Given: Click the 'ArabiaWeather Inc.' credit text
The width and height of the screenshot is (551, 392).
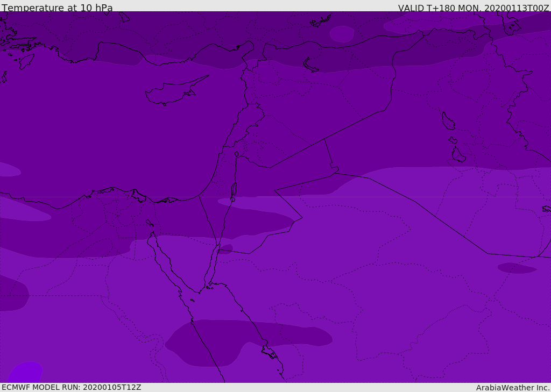Looking at the screenshot, I should pos(513,388).
